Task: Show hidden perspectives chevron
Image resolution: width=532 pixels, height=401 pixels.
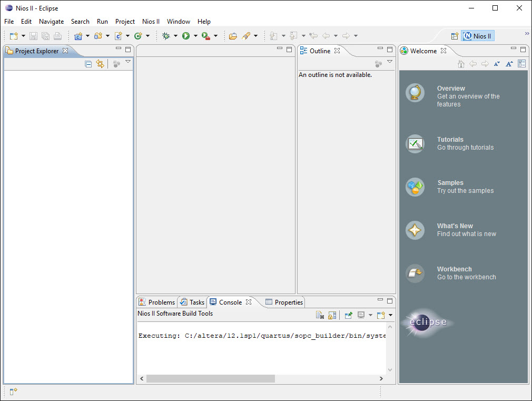Action: (x=527, y=33)
